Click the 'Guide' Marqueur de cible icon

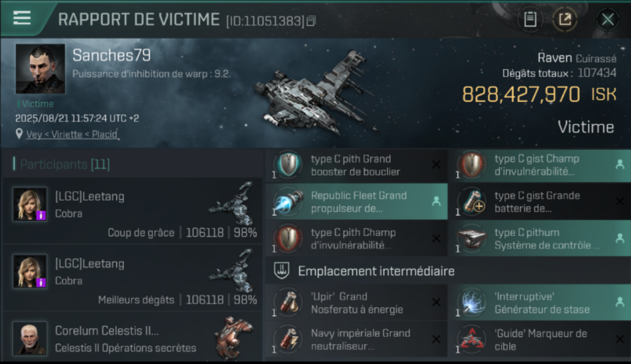[x=469, y=339]
